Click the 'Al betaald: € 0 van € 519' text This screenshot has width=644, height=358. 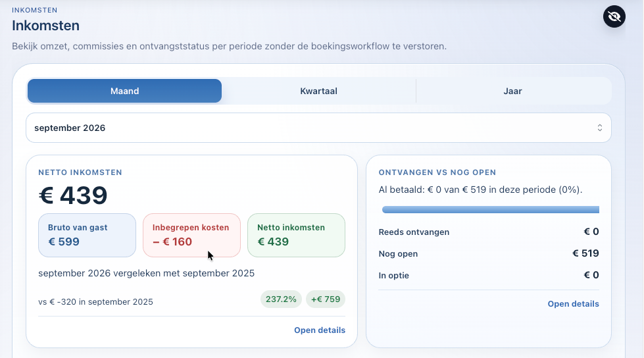pyautogui.click(x=432, y=190)
